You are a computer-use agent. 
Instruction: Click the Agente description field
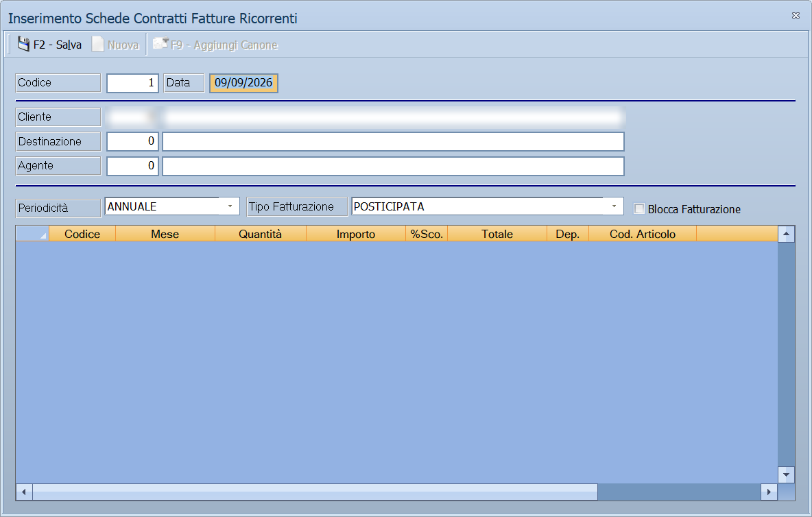[x=393, y=166]
